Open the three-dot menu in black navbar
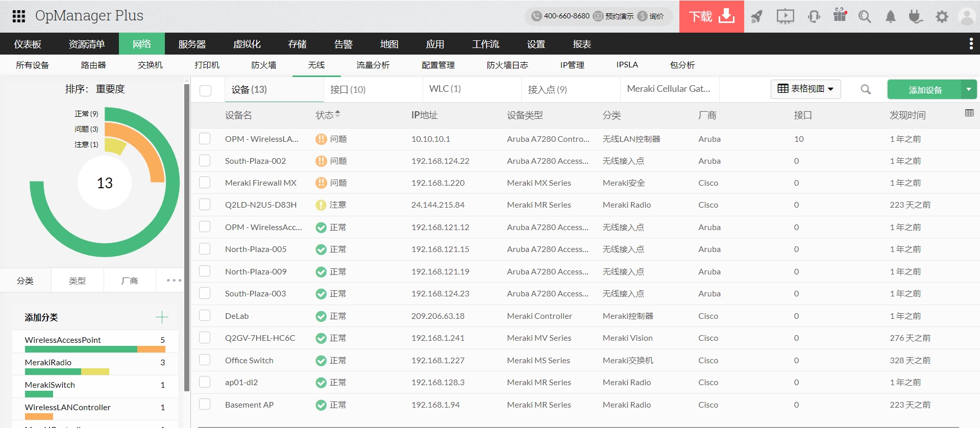The image size is (980, 428). coord(971,44)
